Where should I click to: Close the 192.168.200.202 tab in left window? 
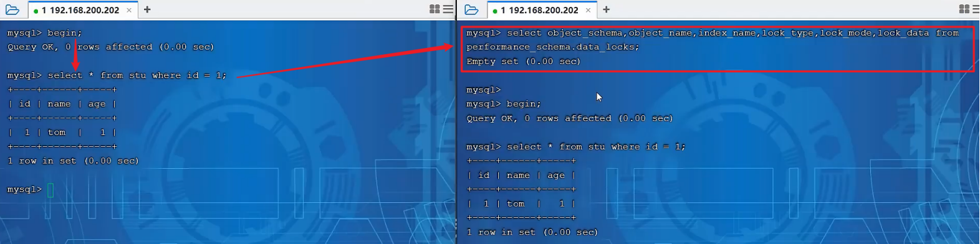(x=129, y=10)
